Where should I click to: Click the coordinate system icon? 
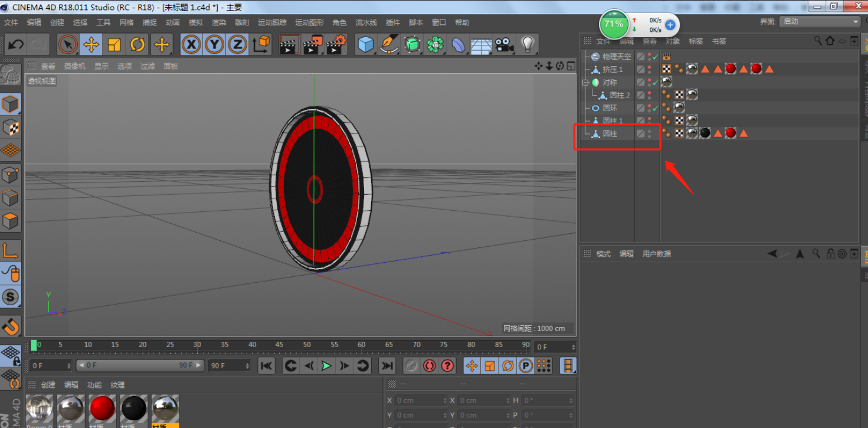261,44
